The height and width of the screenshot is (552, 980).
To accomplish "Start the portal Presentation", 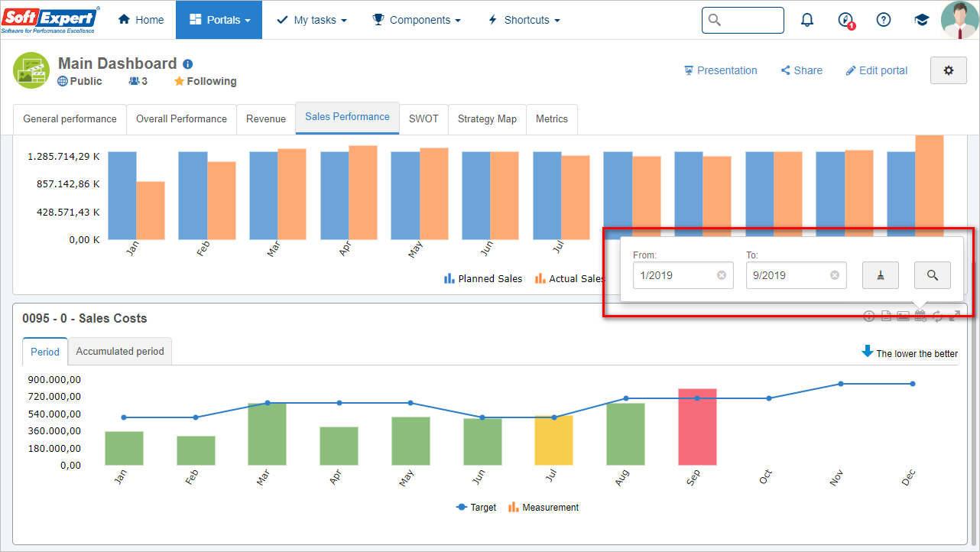I will pos(720,70).
